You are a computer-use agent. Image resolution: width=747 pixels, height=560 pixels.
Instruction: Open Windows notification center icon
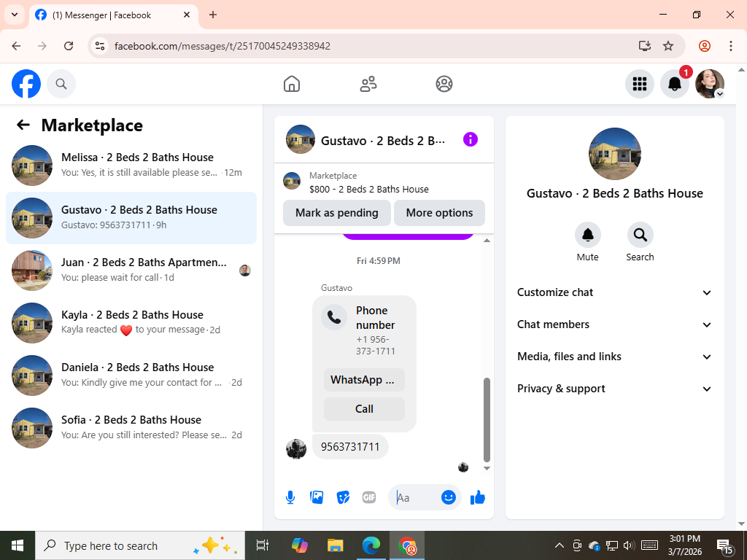pyautogui.click(x=724, y=546)
